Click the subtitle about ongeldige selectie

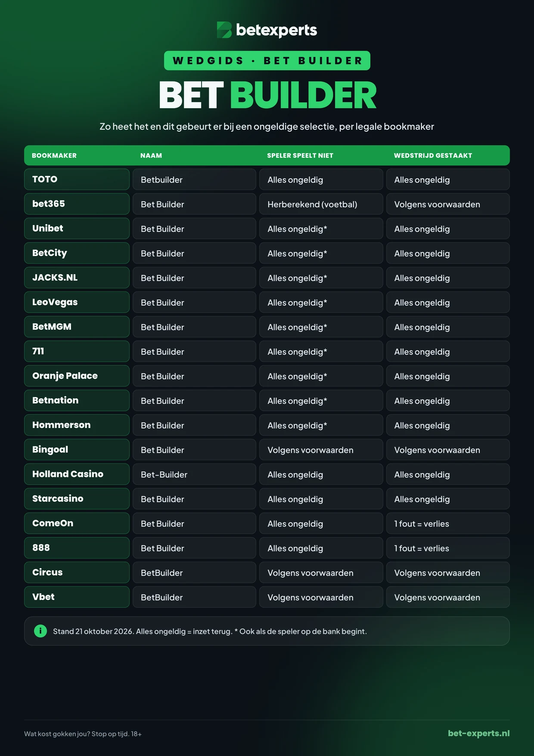point(267,126)
